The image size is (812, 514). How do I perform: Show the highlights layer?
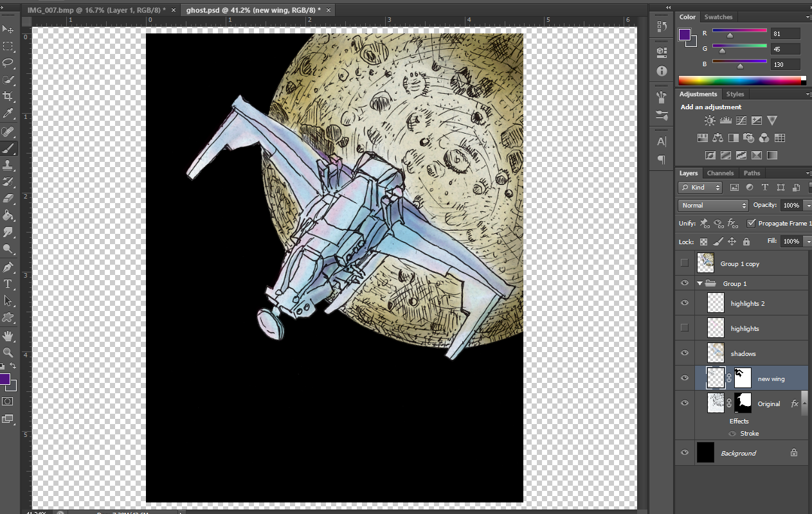click(685, 328)
